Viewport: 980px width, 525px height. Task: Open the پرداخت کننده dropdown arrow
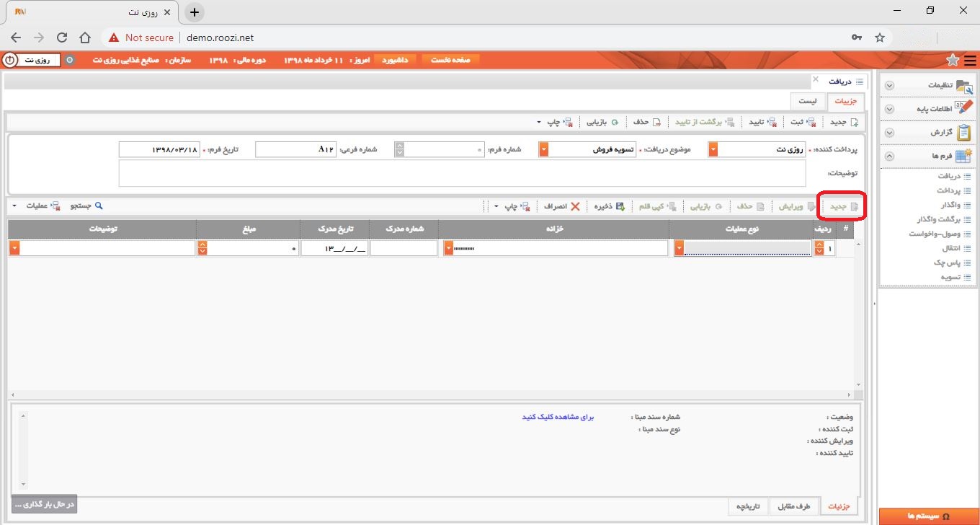pyautogui.click(x=713, y=149)
